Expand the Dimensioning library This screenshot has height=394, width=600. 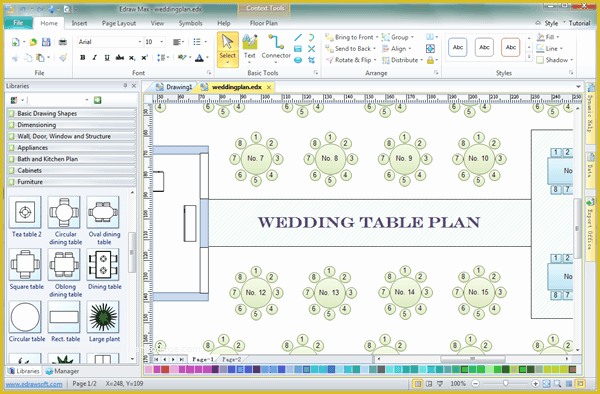72,125
